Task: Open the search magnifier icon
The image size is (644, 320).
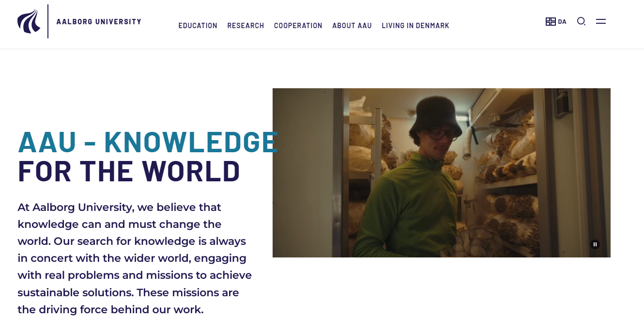Action: [582, 21]
